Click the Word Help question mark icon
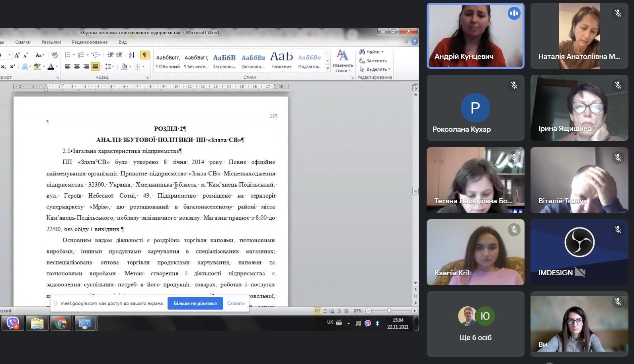Screen dimensions: 634x364 pyautogui.click(x=414, y=42)
